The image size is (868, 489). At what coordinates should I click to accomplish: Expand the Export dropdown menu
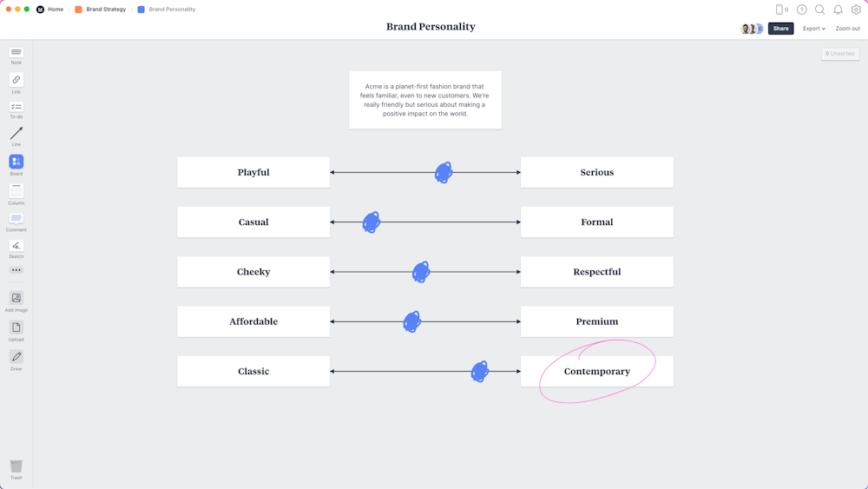[813, 29]
